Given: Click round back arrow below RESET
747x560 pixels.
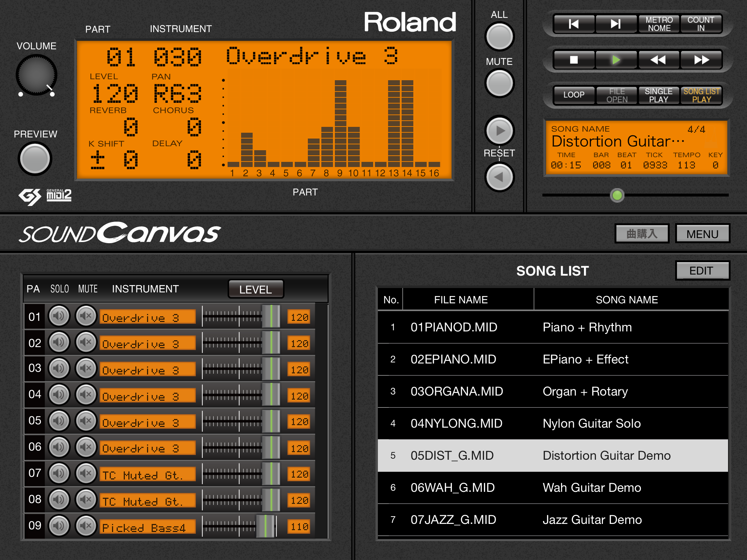Looking at the screenshot, I should click(x=499, y=177).
